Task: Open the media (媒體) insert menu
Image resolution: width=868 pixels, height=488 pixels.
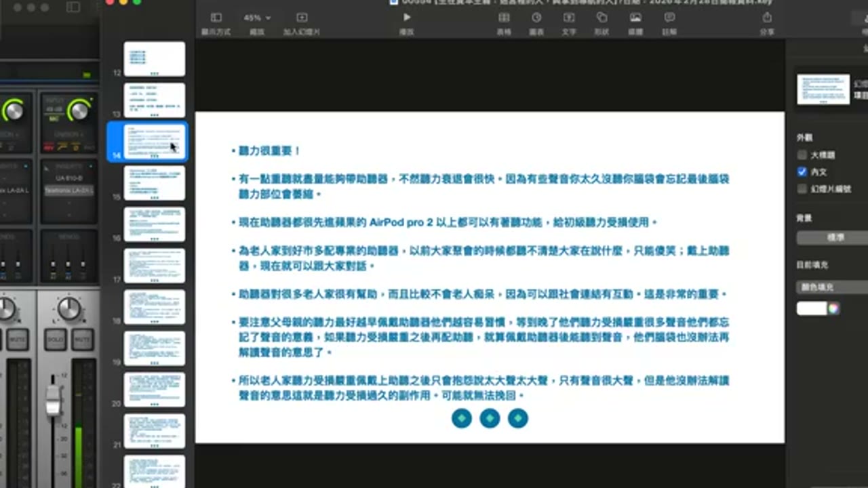Action: pos(635,18)
